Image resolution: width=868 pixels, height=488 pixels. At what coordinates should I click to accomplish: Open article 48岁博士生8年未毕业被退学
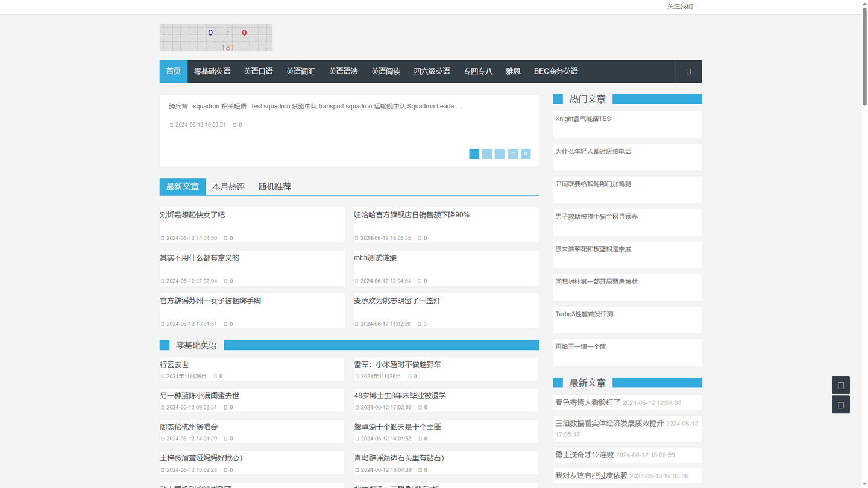[x=400, y=396]
